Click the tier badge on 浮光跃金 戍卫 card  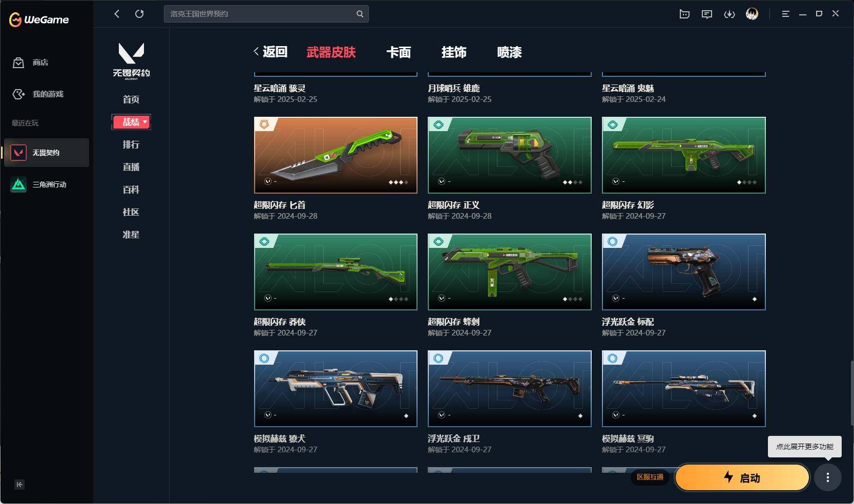(439, 358)
